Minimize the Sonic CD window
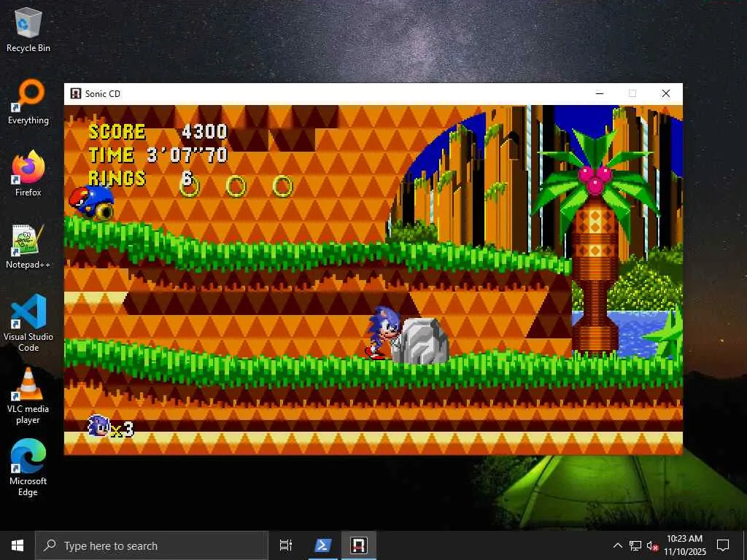The width and height of the screenshot is (747, 560). (600, 93)
